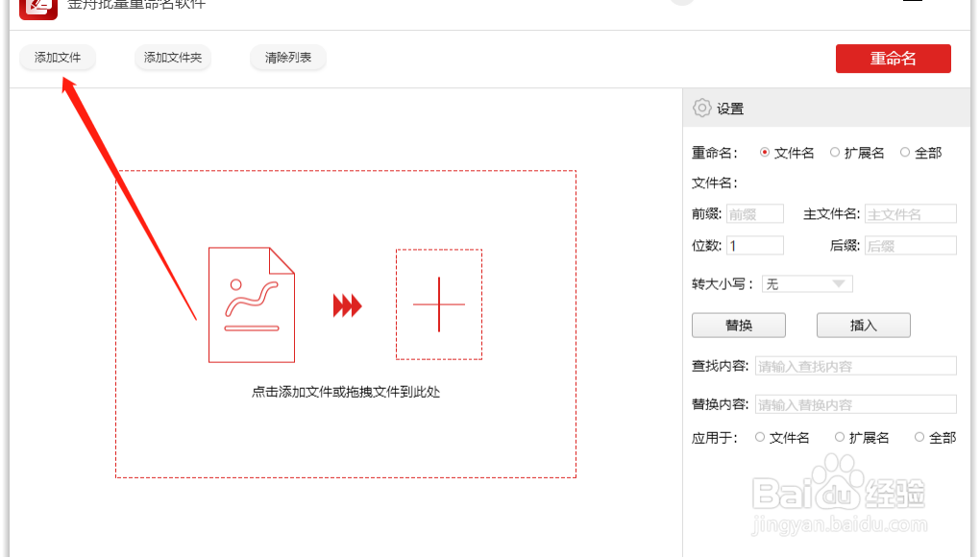The height and width of the screenshot is (558, 980).
Task: Select the 扩展名 rename option
Action: (x=834, y=152)
